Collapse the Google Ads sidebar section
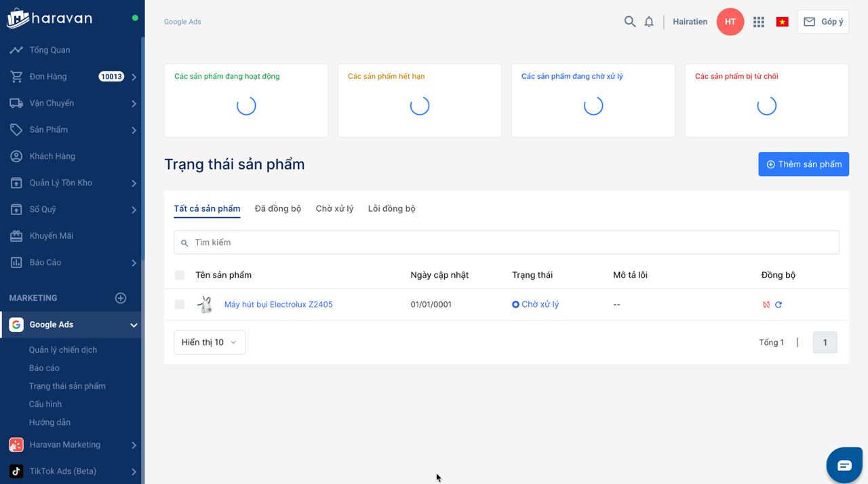Viewport: 868px width, 484px height. [x=134, y=325]
